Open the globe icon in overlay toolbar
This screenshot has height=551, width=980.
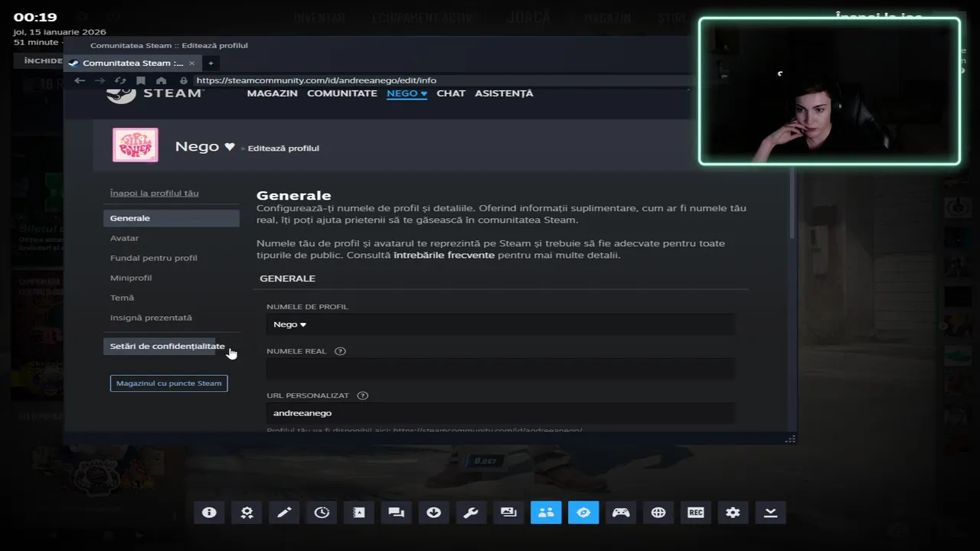tap(658, 513)
